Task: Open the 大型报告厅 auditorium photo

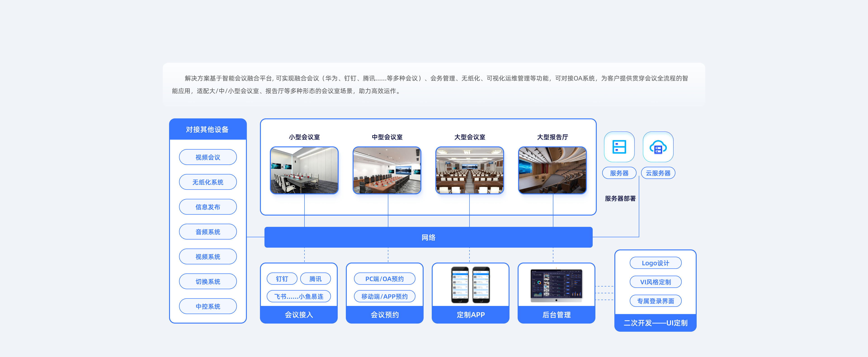Action: pos(552,170)
